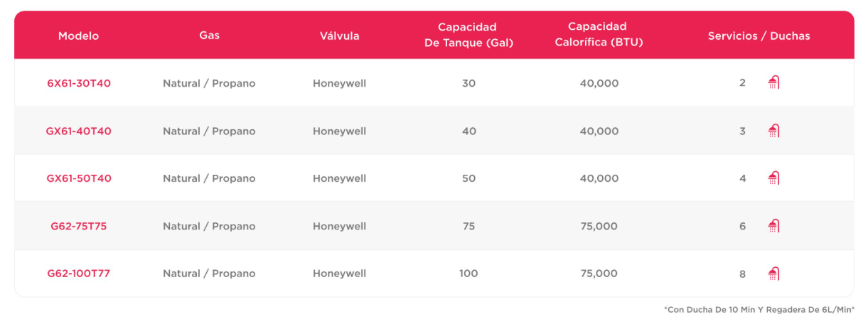The width and height of the screenshot is (868, 329).
Task: Click the Con Ducha De 10 Min footnote
Action: [x=759, y=310]
